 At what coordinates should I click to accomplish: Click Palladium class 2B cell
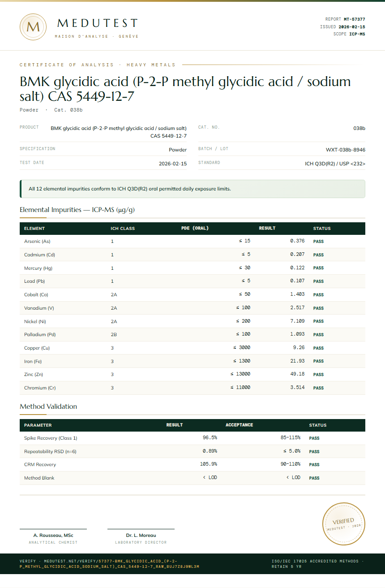coord(114,335)
